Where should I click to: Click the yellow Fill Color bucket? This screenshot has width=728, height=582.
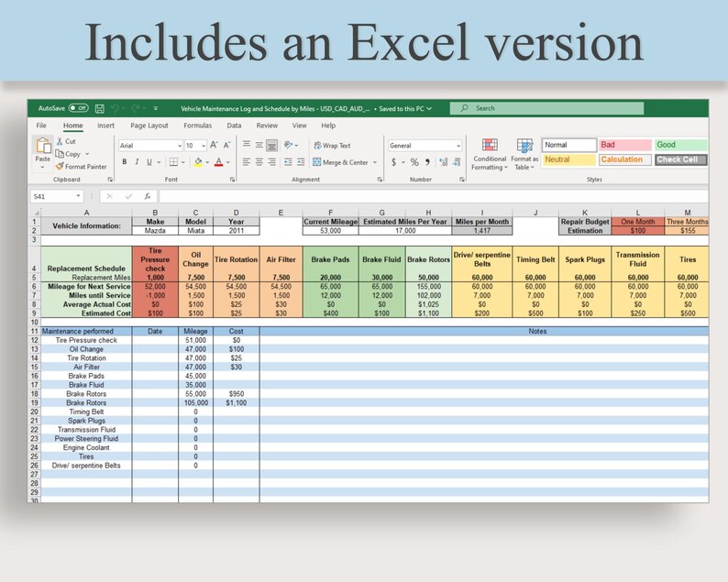(x=198, y=162)
